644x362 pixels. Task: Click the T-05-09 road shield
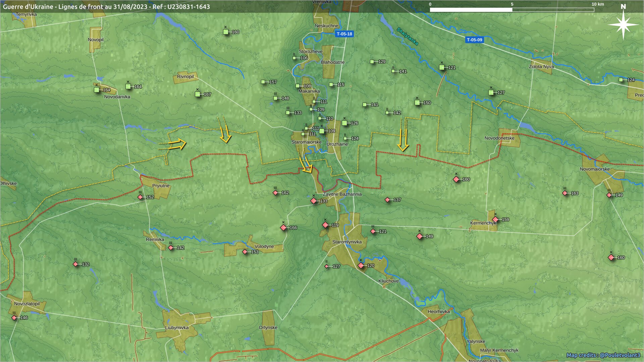tap(475, 40)
